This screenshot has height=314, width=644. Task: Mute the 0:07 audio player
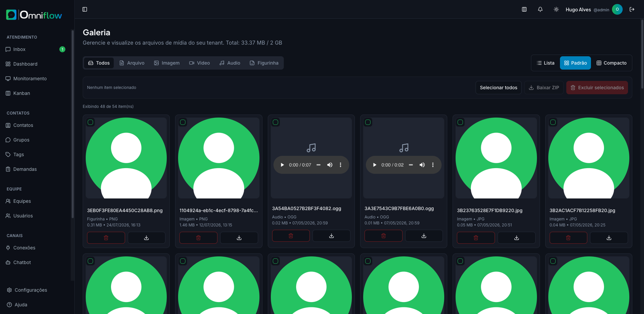(330, 165)
